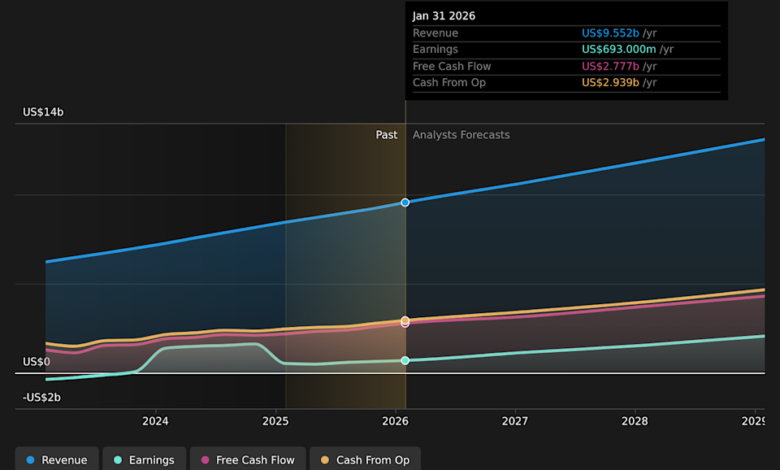Click the US$14b y-axis label
Screen dimensions: 780x470
(42, 113)
